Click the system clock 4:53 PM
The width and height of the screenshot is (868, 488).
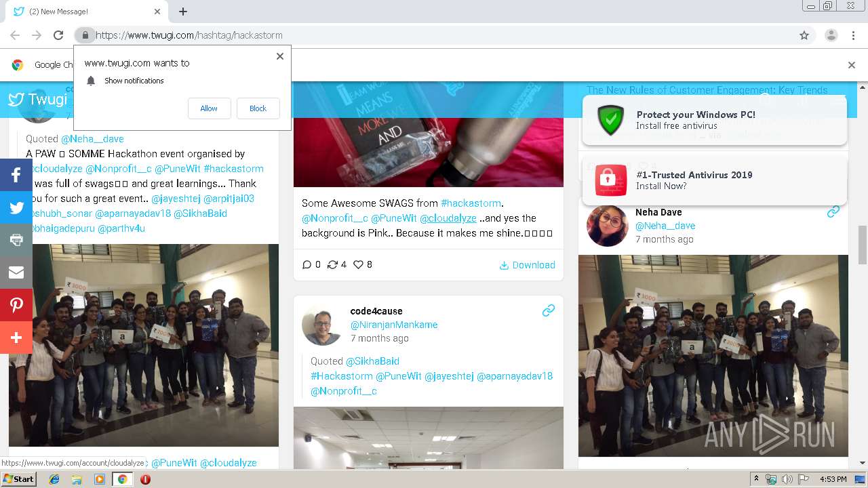833,479
